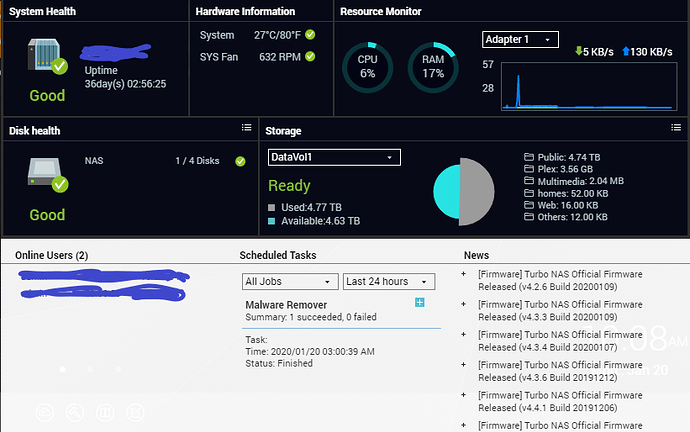Screen dimensions: 690x432
Task: Expand news item v4.3.6 Build 20191212
Action: point(463,365)
